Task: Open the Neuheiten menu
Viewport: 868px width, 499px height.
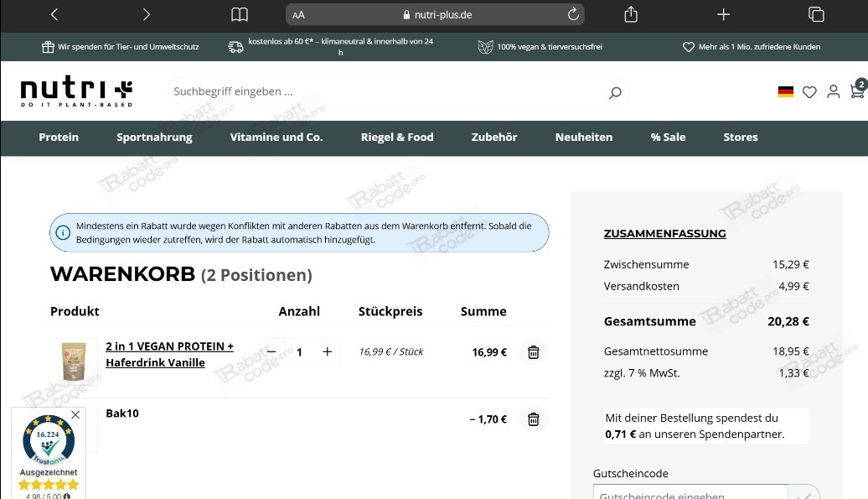Action: [x=584, y=138]
